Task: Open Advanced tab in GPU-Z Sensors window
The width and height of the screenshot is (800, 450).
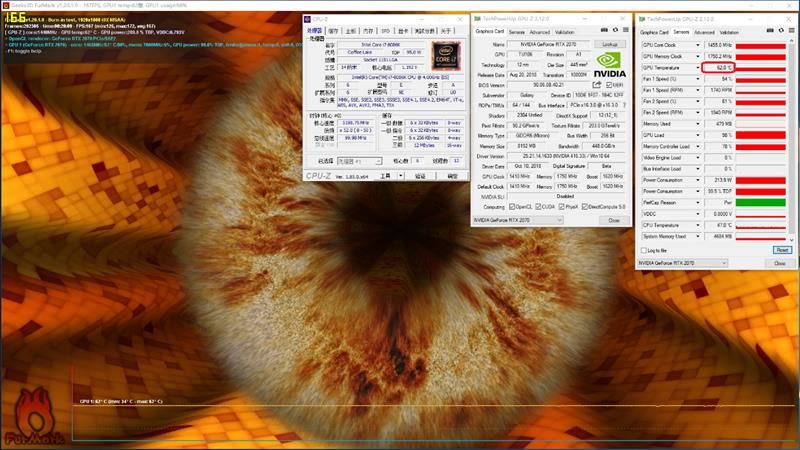Action: (704, 32)
